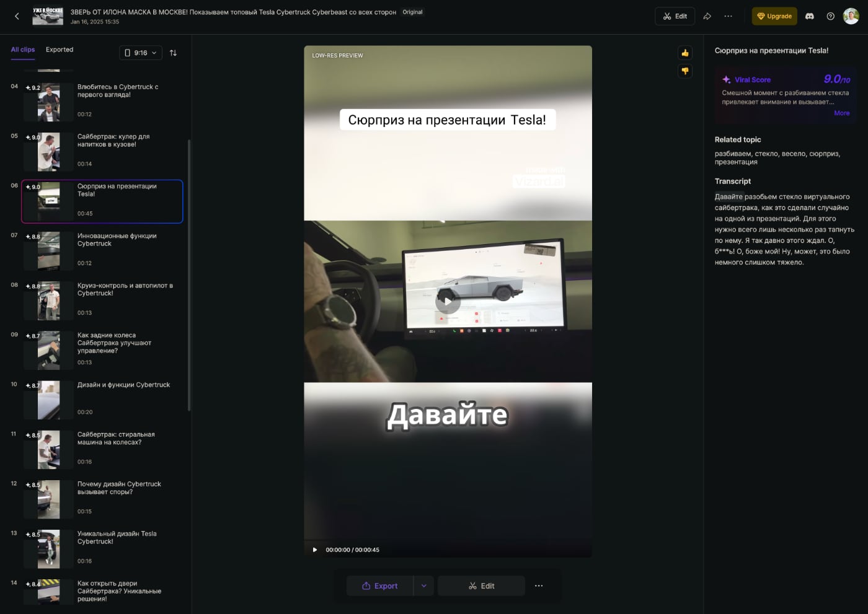Play the video with center play button
The height and width of the screenshot is (614, 868).
pyautogui.click(x=448, y=301)
